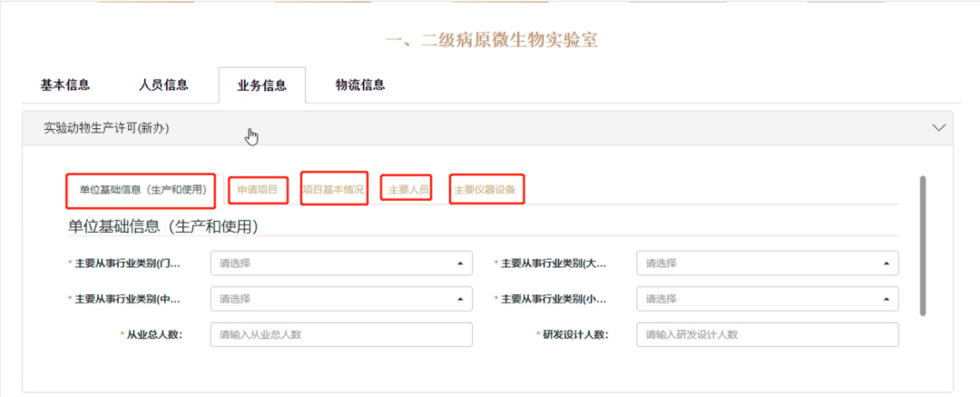Viewport: 980px width, 397px height.
Task: Expand the 主要从事行业类别(小类) dropdown
Action: (x=767, y=299)
